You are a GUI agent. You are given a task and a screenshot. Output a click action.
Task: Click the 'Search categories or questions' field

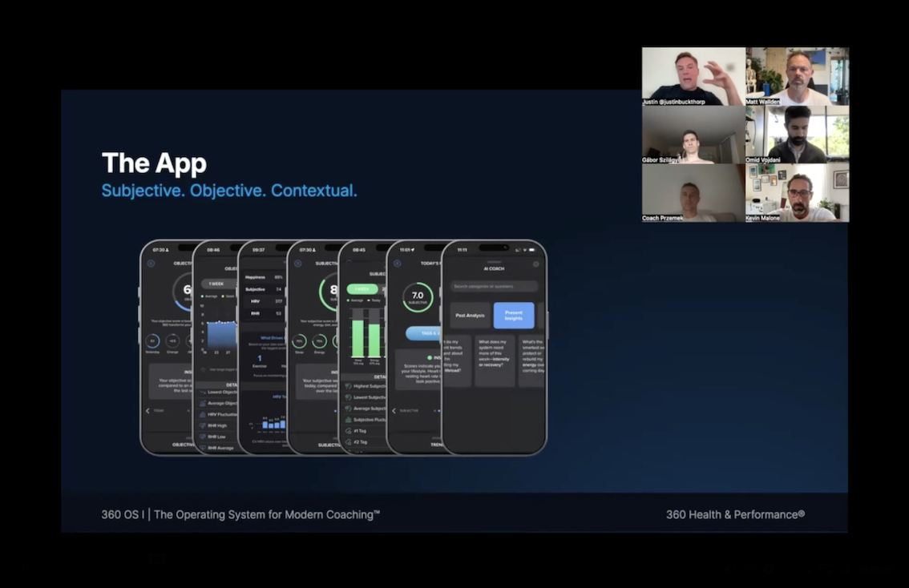[x=494, y=286]
